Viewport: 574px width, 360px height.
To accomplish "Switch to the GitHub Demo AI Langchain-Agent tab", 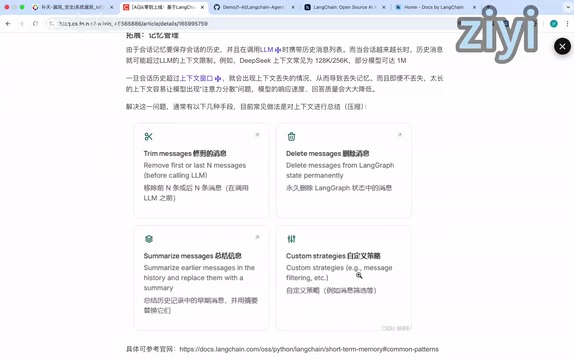I will (x=254, y=7).
